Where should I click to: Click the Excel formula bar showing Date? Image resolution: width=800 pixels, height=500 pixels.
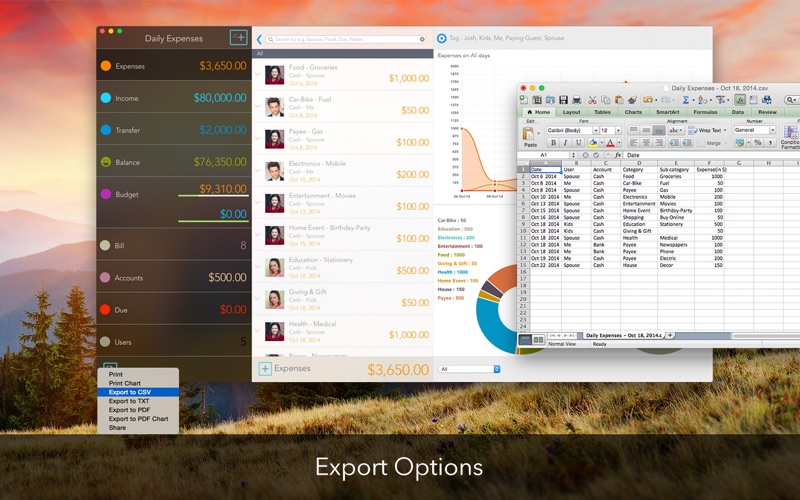[713, 155]
